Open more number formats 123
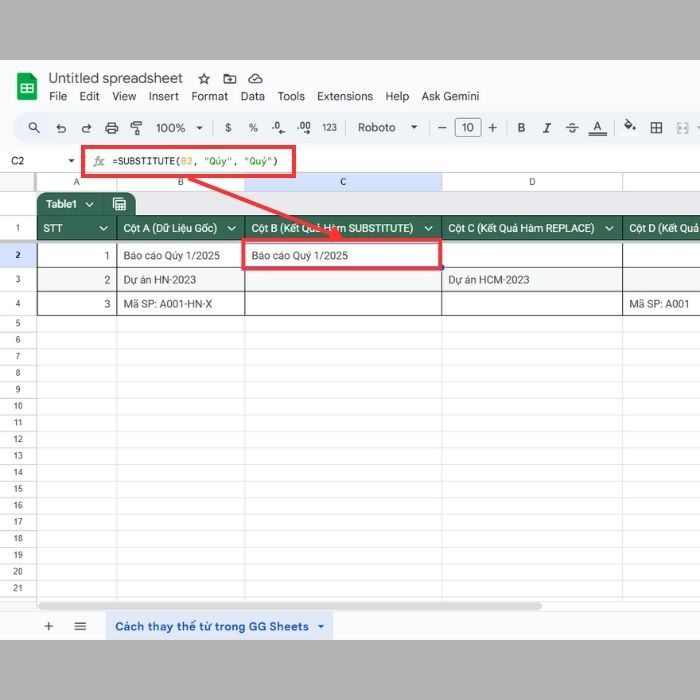This screenshot has height=700, width=700. pyautogui.click(x=329, y=128)
